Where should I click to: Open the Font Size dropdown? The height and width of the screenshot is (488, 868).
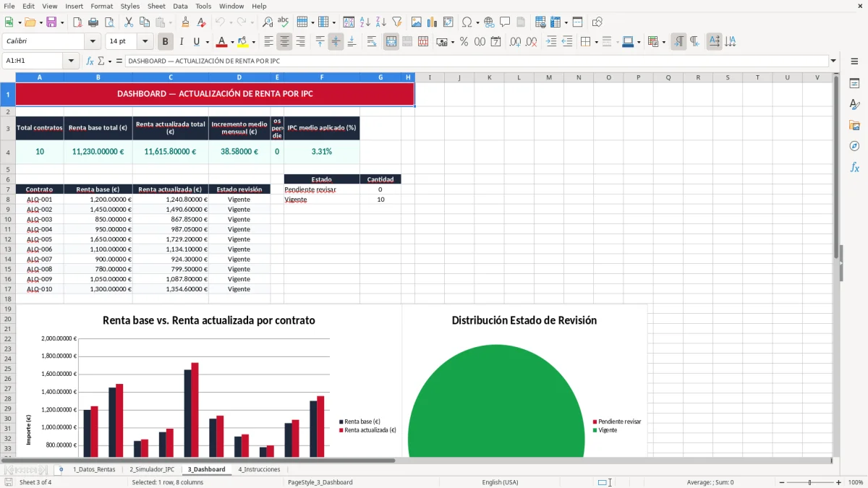(x=145, y=42)
